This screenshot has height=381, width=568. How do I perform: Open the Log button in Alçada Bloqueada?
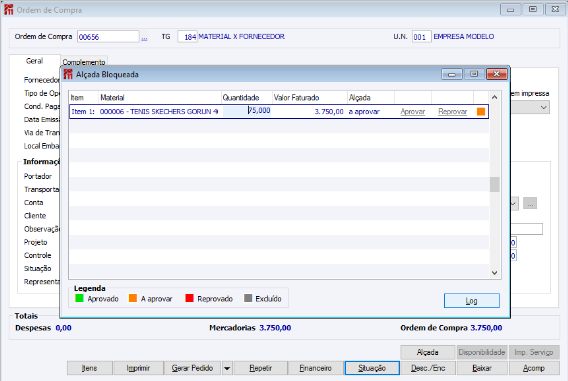[x=472, y=301]
